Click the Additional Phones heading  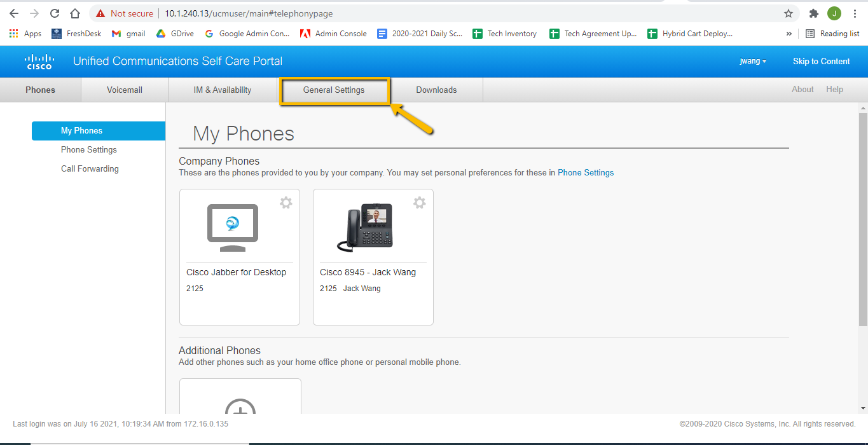point(219,350)
